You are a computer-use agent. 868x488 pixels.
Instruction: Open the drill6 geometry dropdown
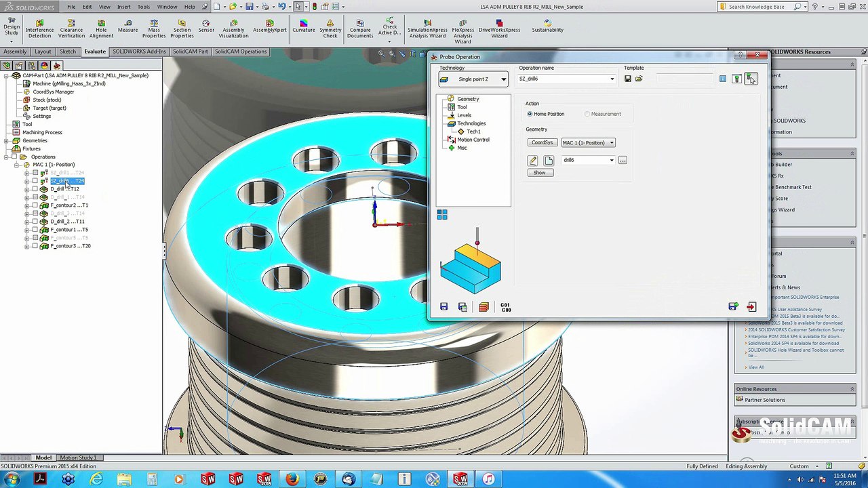point(611,161)
